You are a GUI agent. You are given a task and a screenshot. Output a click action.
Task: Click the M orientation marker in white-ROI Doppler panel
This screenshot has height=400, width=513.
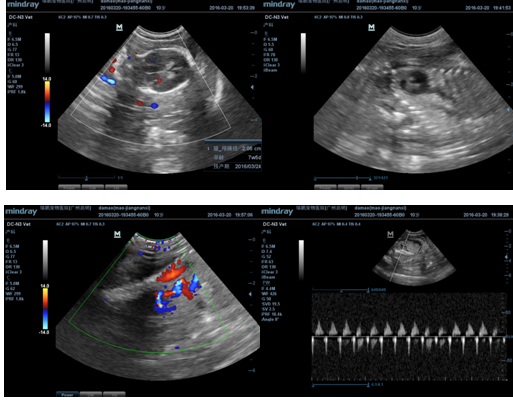tap(119, 27)
